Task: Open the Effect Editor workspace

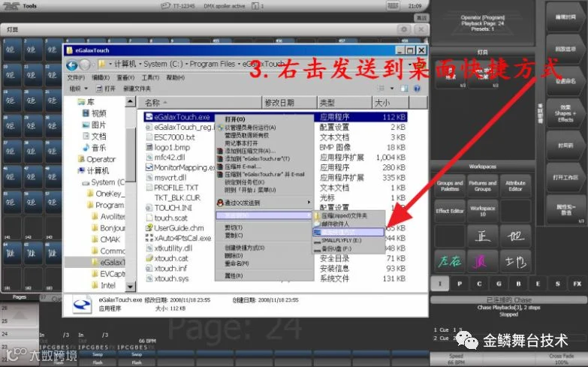Action: point(450,211)
